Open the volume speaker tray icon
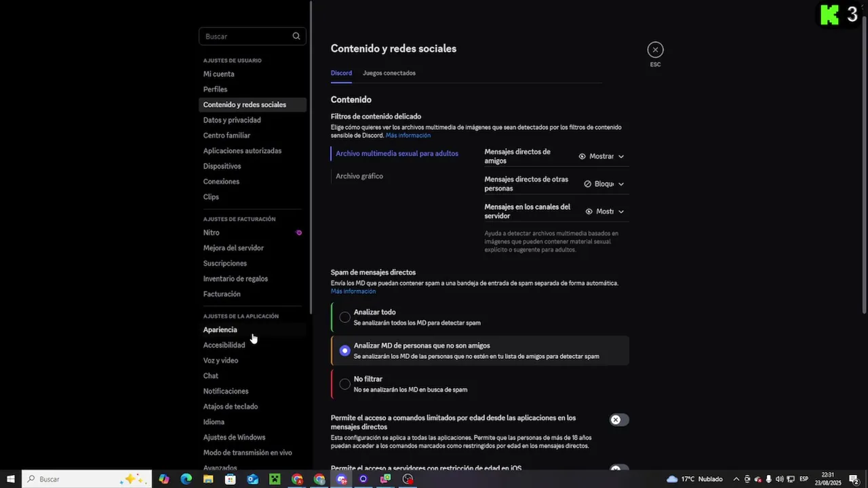This screenshot has width=868, height=488. [780, 479]
